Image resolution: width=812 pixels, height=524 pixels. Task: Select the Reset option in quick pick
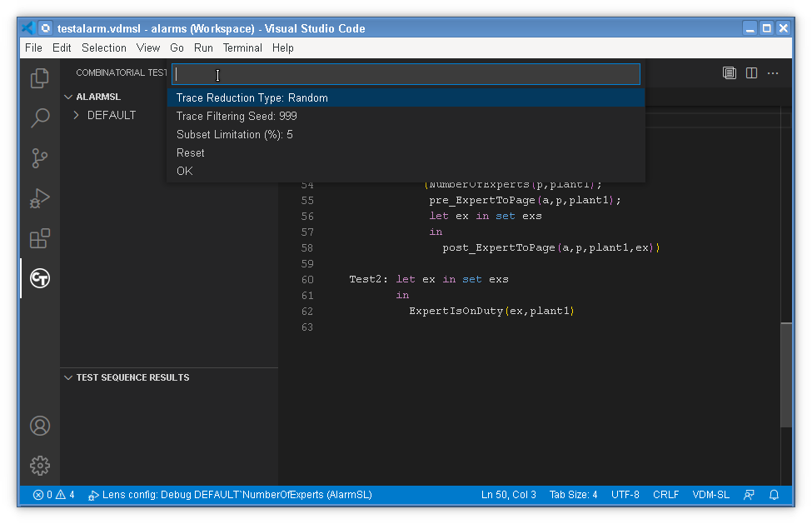coord(191,152)
